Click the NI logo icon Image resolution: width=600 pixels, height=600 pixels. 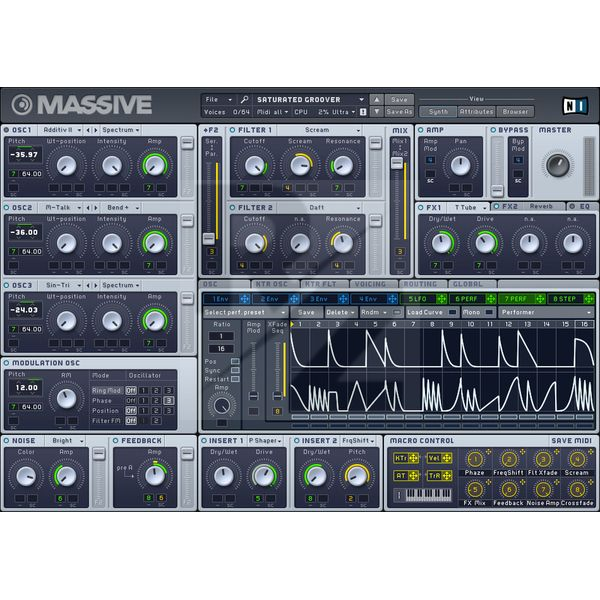575,106
